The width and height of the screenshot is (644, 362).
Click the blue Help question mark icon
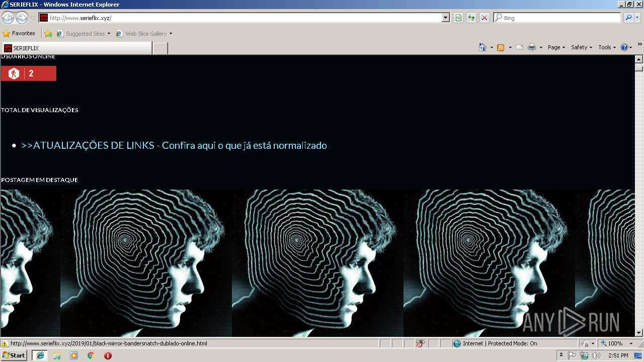(x=624, y=47)
